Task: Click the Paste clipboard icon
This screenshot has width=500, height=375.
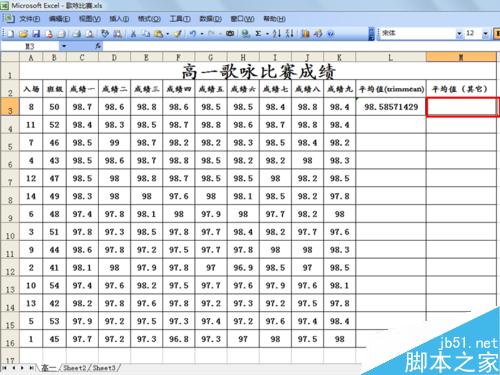Action: pos(159,34)
